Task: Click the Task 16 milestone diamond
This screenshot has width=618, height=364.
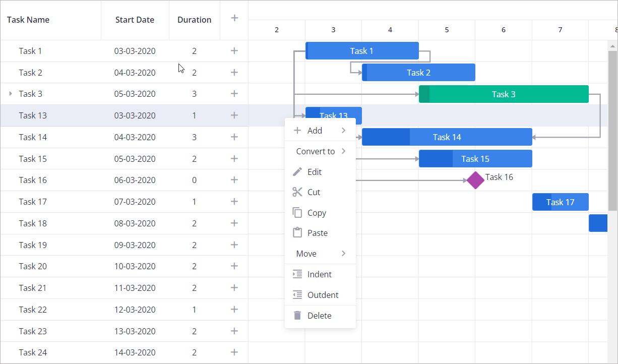Action: [474, 180]
